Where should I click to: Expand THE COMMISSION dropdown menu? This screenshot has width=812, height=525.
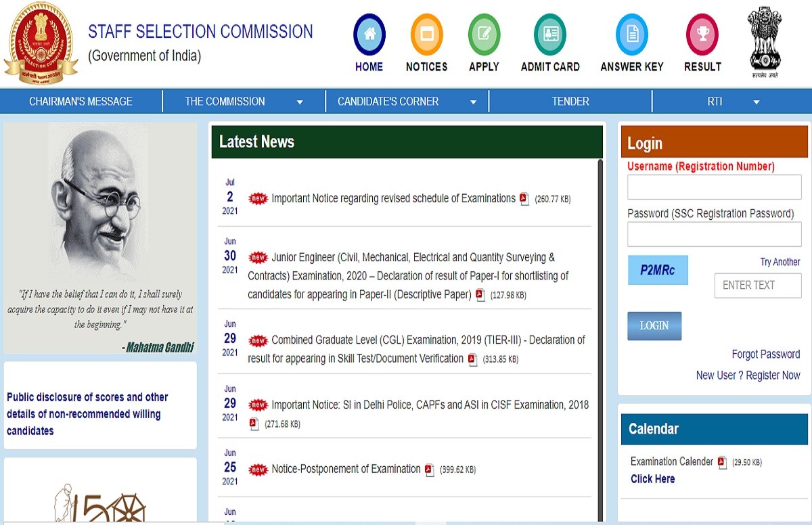click(x=299, y=102)
